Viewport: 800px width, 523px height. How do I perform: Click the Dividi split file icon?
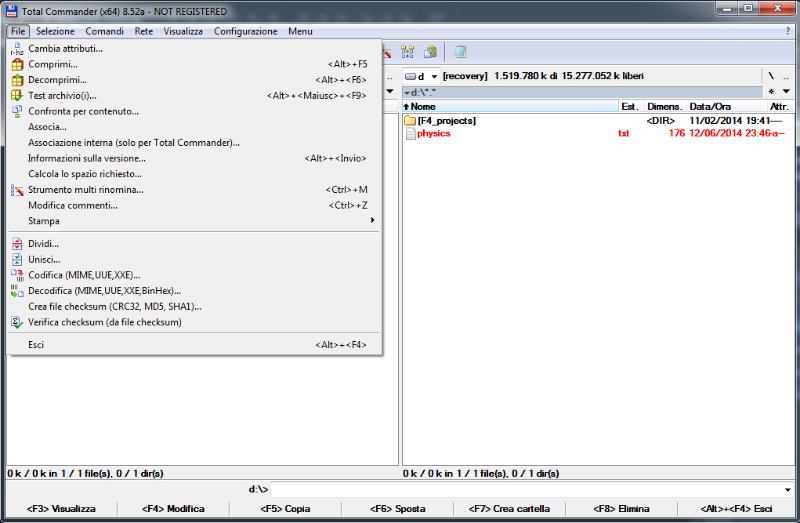point(17,244)
